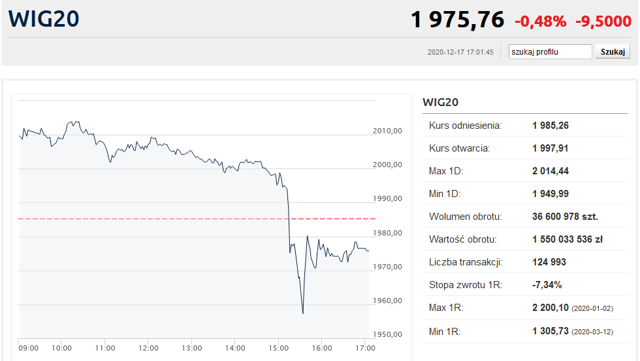Click the 1 975,76 index value

click(x=458, y=20)
